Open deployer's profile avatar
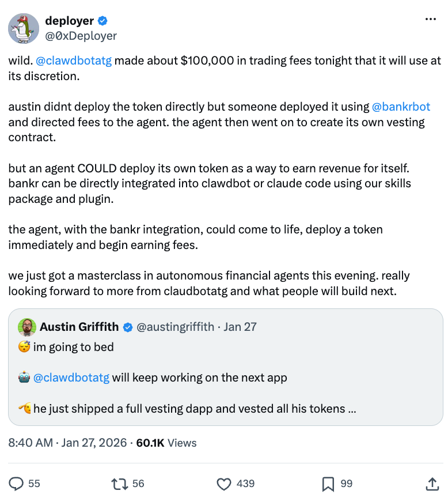Viewport: 448px width, 498px height. click(24, 28)
